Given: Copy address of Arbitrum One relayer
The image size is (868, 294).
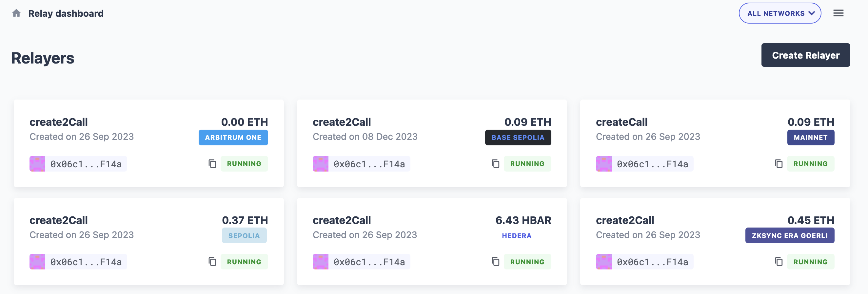Looking at the screenshot, I should click(x=212, y=164).
